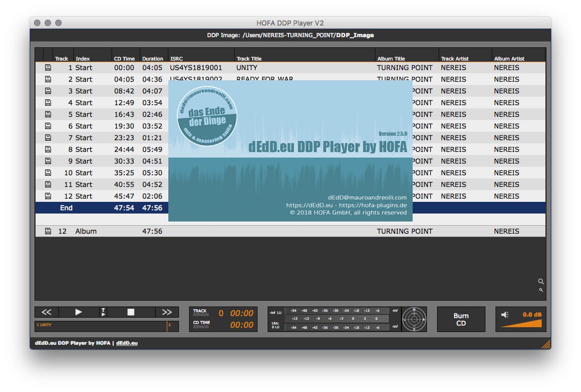Select the highlighted End row label
Image resolution: width=581 pixels, height=392 pixels.
(66, 208)
